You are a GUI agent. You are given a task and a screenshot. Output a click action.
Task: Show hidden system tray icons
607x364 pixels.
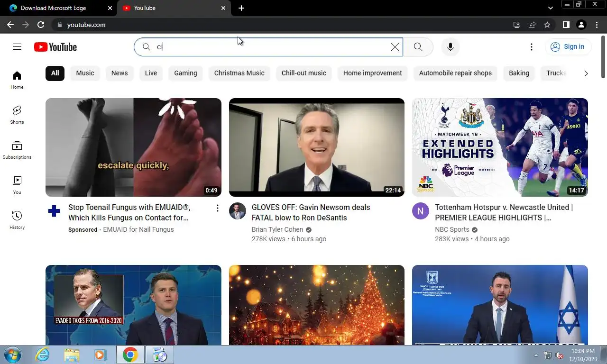tap(536, 355)
